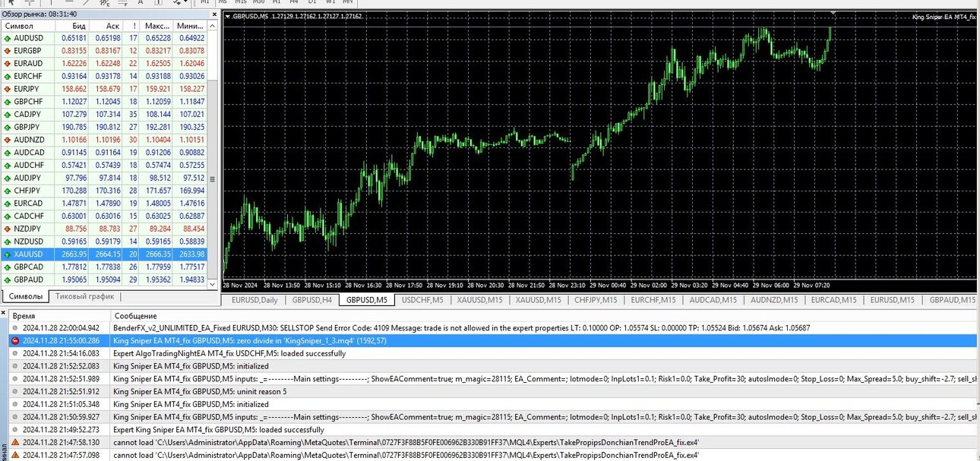Image resolution: width=980 pixels, height=461 pixels.
Task: Select the 'initialized' log entry at 21:51:05.348
Action: tap(492, 404)
